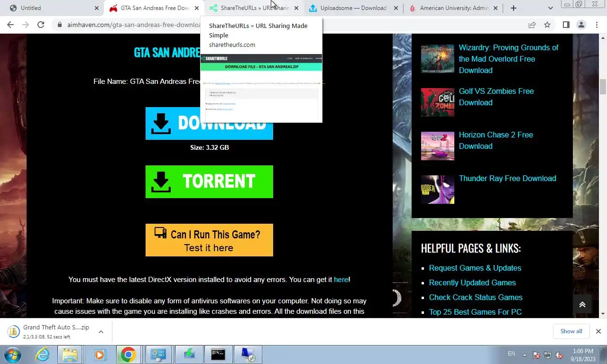Screen dimensions: 607x364
Task: Click the browser forward arrow
Action: tap(26, 25)
